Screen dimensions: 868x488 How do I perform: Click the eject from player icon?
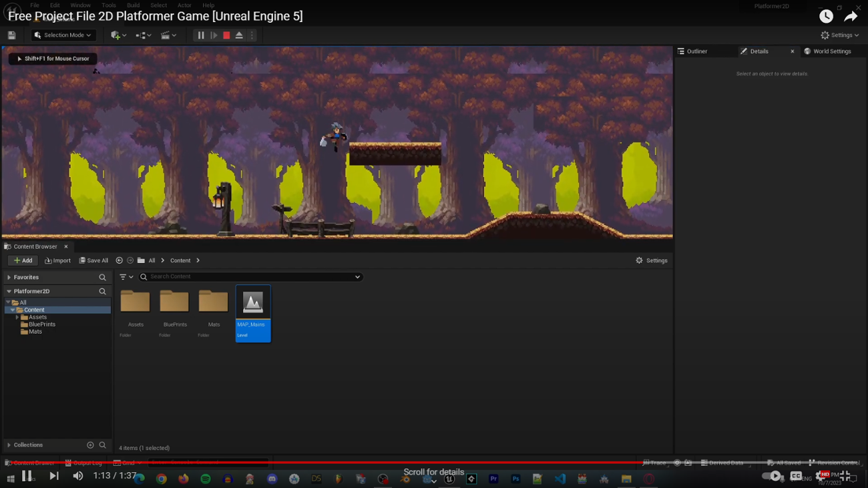pyautogui.click(x=239, y=35)
